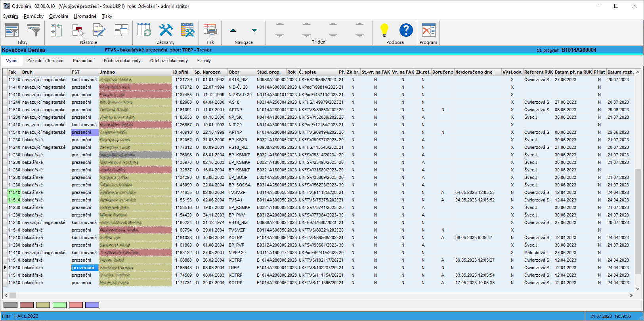The image size is (644, 321).
Task: Open the E-maily tab
Action: (204, 61)
